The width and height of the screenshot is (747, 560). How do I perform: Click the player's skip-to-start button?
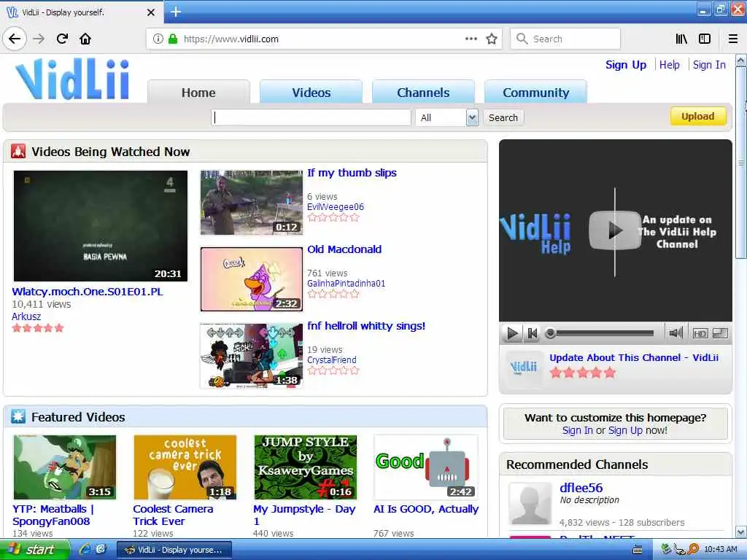[532, 332]
